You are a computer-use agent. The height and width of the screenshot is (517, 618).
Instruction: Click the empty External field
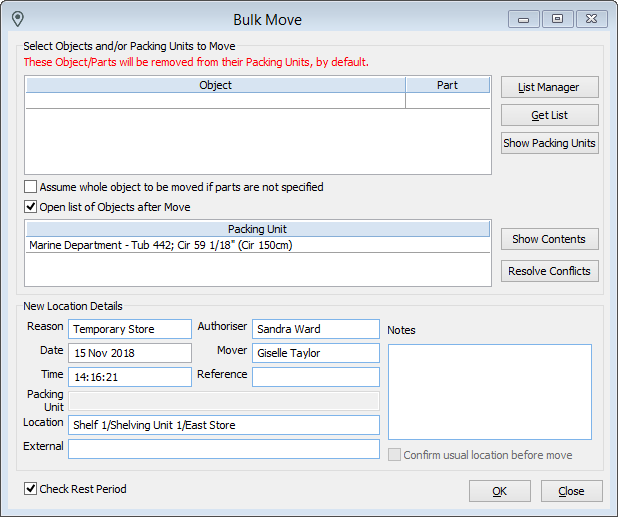224,449
